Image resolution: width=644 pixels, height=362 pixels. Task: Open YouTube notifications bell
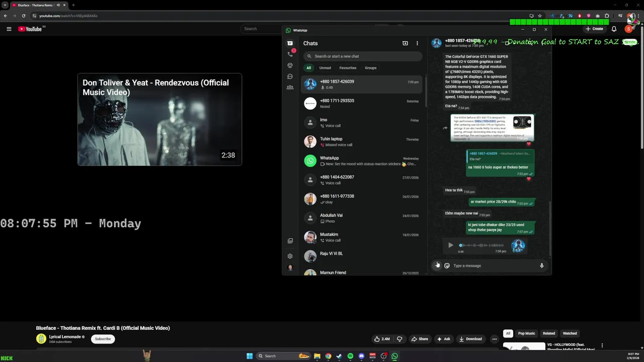(x=614, y=29)
